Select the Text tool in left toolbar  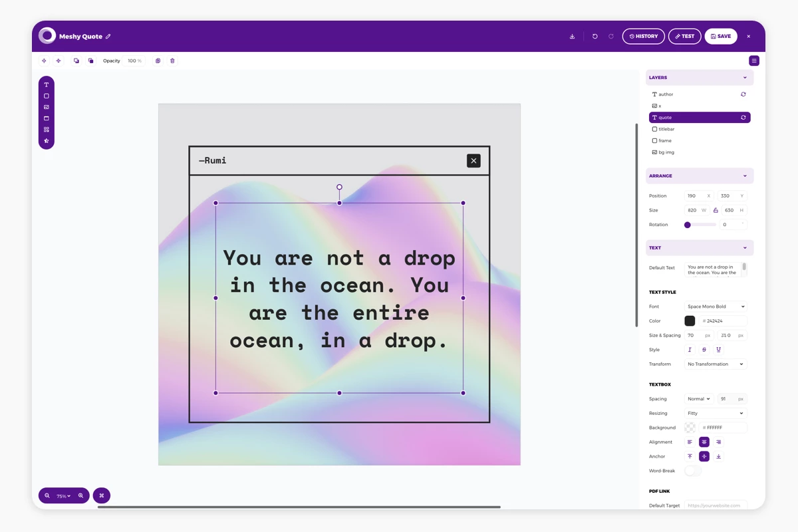47,84
